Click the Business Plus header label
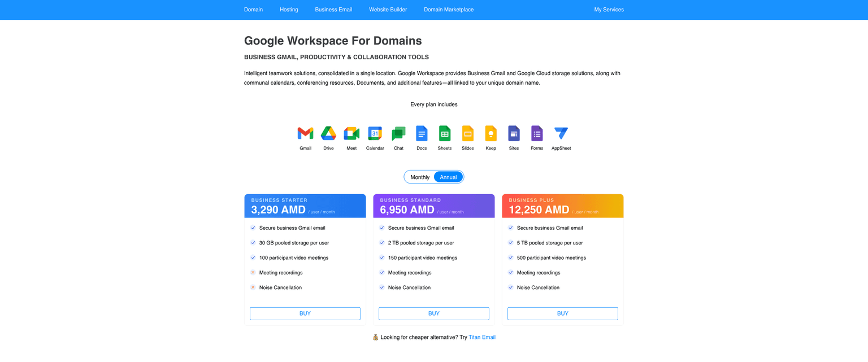 [x=531, y=200]
